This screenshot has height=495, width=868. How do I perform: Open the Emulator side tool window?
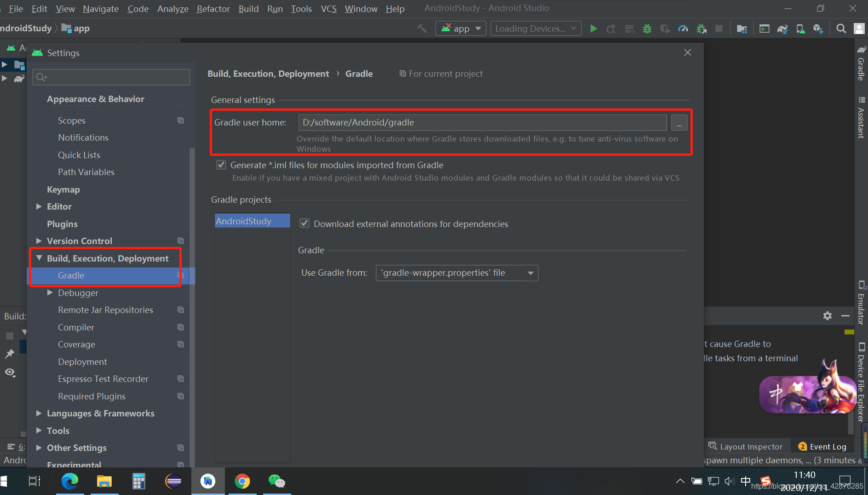pos(861,302)
